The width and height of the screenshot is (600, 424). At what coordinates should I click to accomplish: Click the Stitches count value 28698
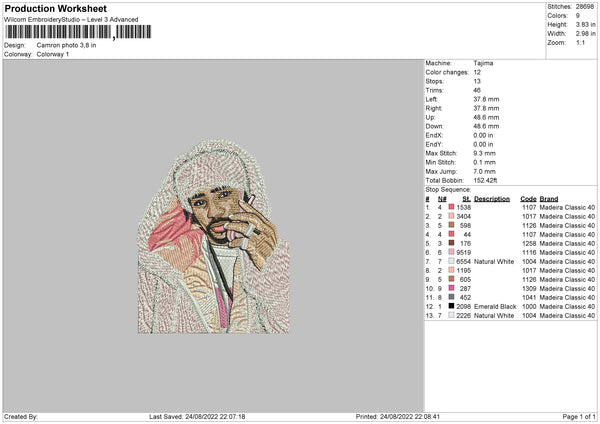(585, 7)
